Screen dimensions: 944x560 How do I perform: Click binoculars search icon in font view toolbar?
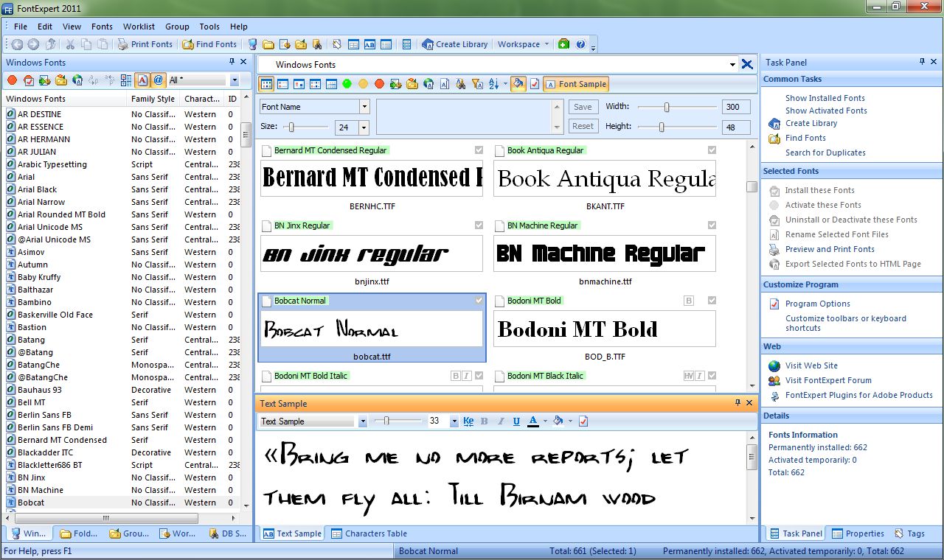click(460, 84)
